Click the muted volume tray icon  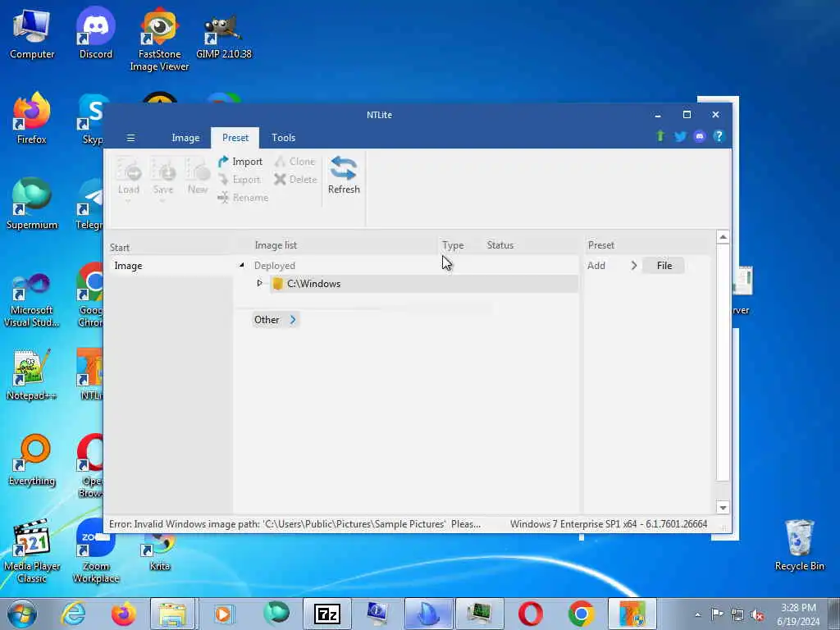757,614
